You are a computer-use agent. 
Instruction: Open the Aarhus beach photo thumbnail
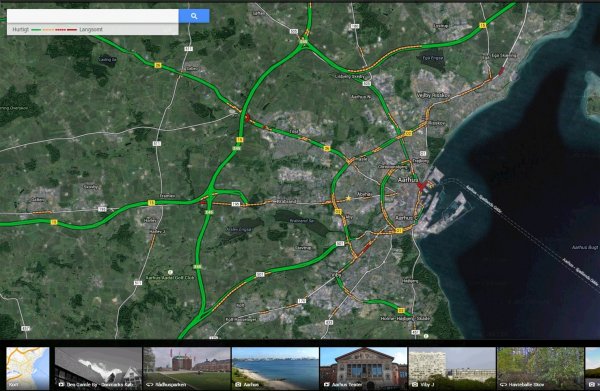click(x=275, y=368)
